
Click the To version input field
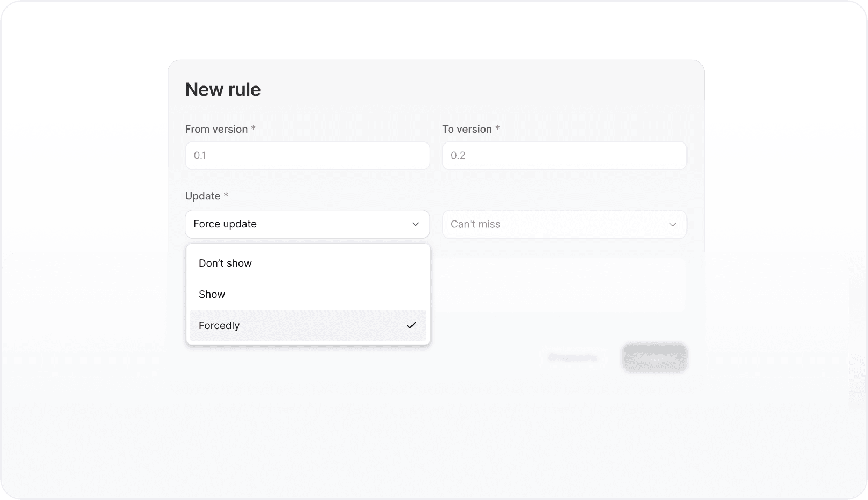point(564,155)
